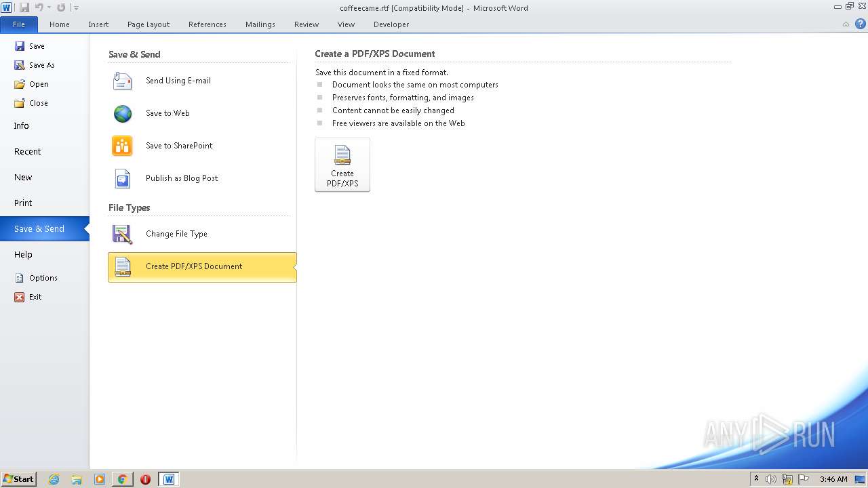Click the volume speaker tray icon
868x488 pixels.
click(770, 479)
